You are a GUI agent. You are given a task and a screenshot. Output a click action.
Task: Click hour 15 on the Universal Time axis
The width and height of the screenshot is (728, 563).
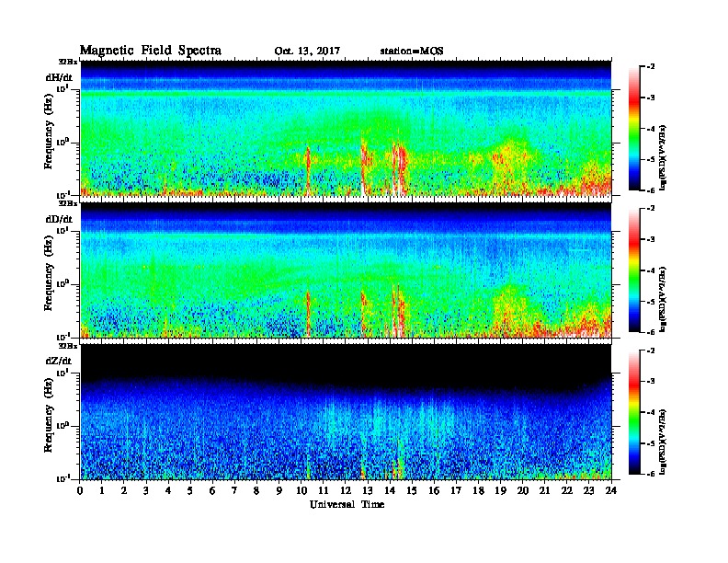412,490
